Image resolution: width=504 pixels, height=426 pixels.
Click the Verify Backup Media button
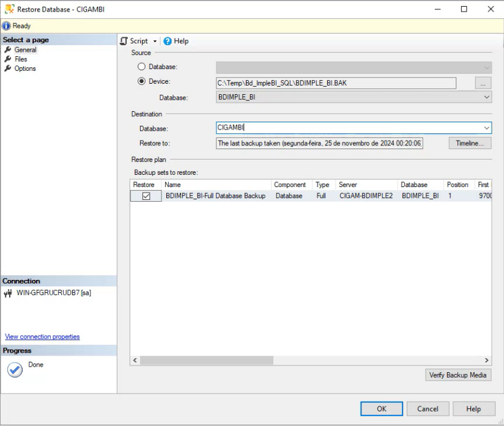(458, 375)
